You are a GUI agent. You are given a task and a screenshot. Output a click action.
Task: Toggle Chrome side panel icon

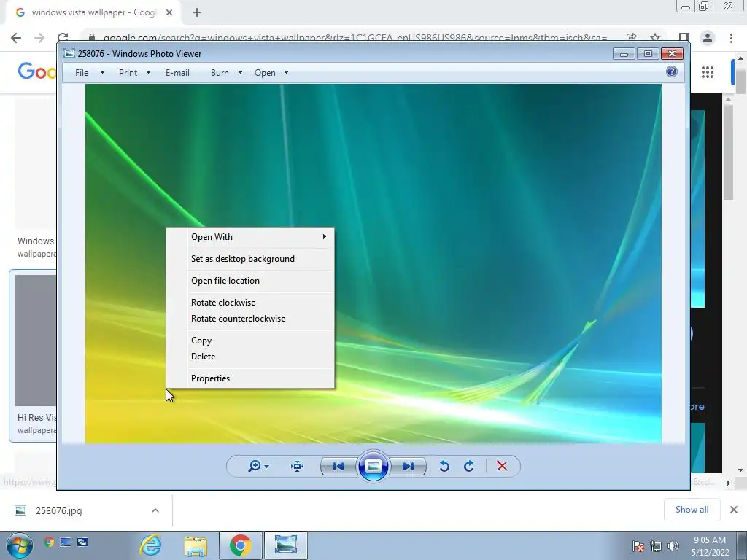tap(684, 38)
